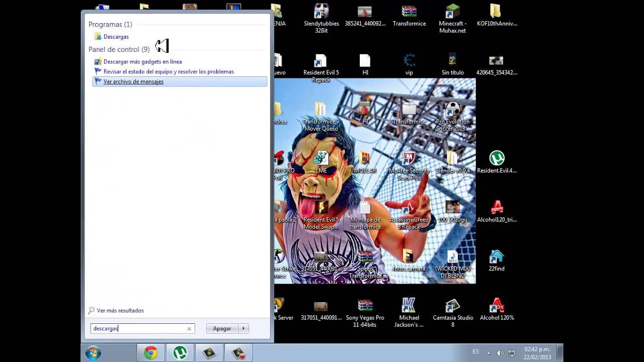Select Camtasia Studio 8 desktop shortcut
The width and height of the screenshot is (644, 362).
[453, 313]
